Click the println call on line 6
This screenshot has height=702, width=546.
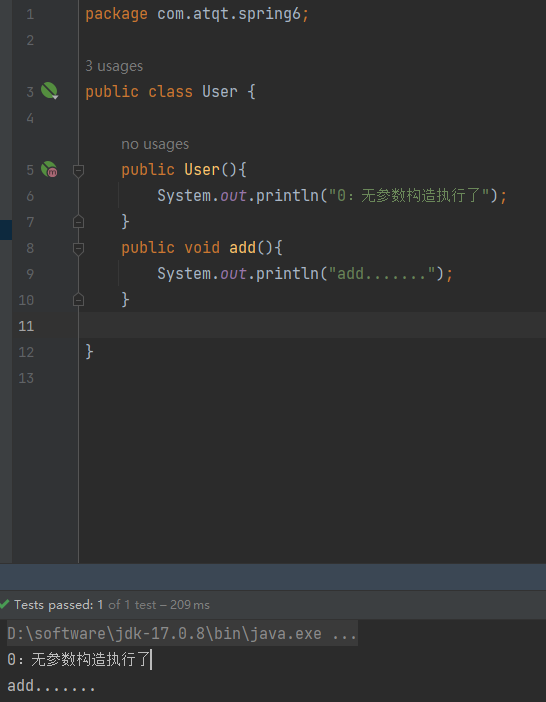pyautogui.click(x=287, y=196)
